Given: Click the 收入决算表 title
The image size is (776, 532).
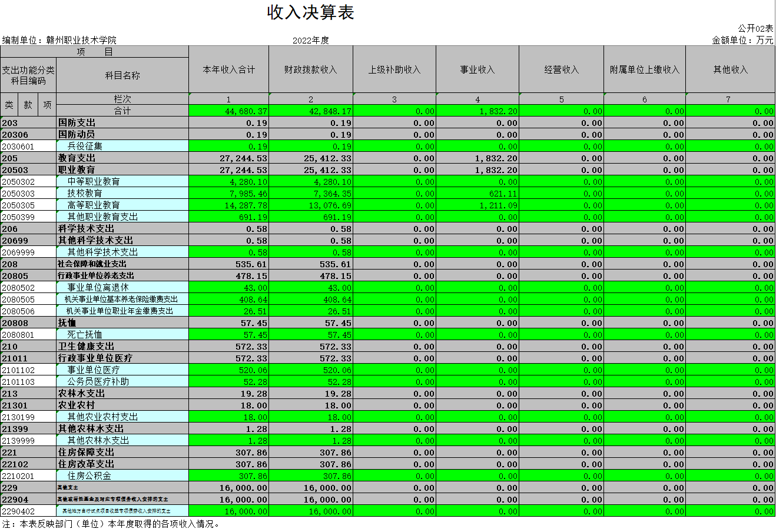Looking at the screenshot, I should pos(310,12).
